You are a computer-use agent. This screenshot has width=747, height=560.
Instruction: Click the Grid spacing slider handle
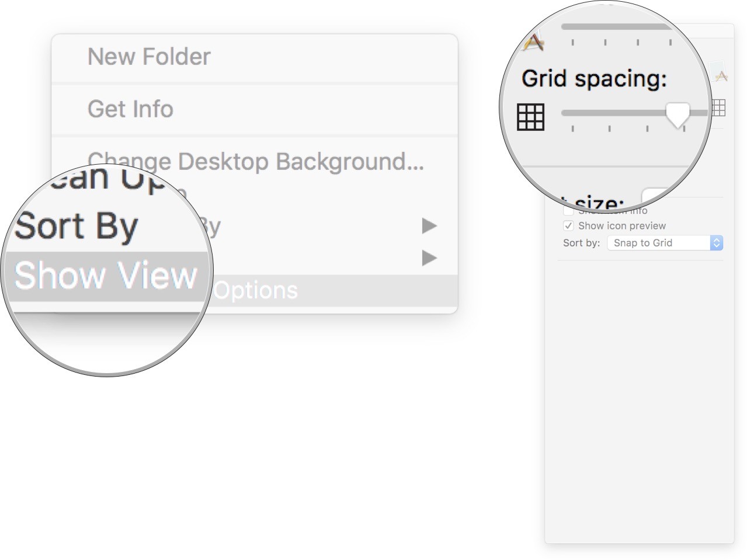click(677, 114)
